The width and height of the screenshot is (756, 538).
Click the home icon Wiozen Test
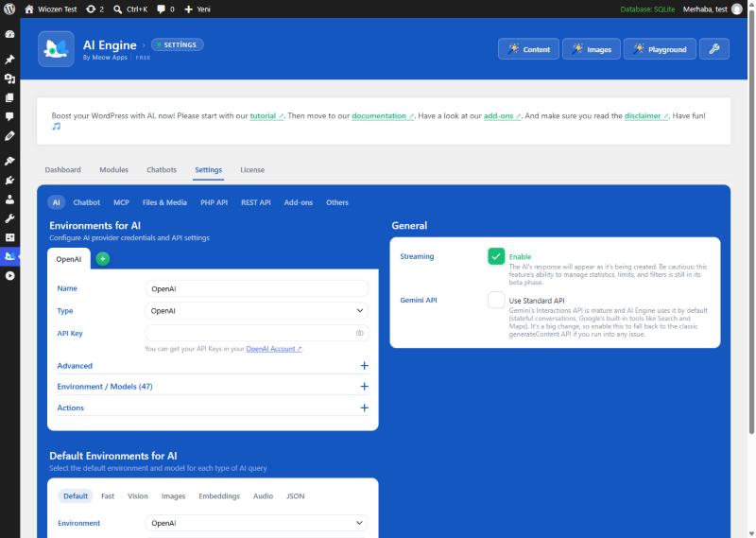pyautogui.click(x=51, y=9)
